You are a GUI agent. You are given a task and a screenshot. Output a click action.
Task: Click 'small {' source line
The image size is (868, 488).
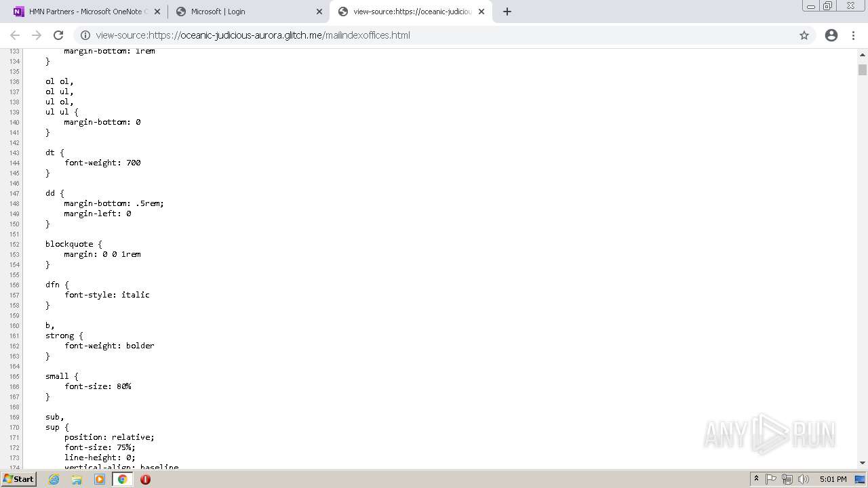(62, 376)
